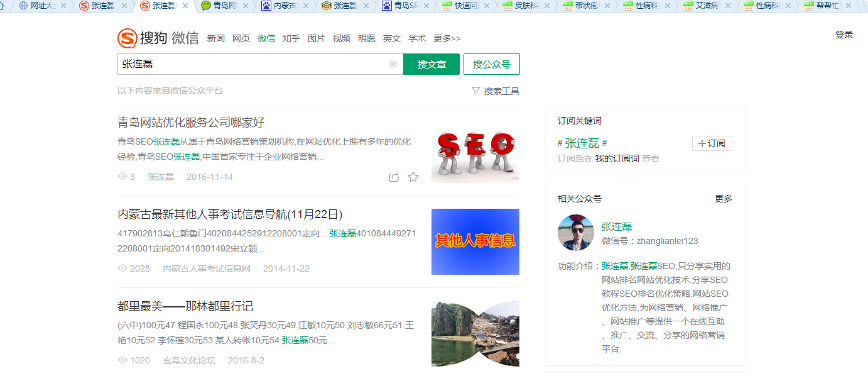868x376 pixels.
Task: Close the 内蒙古 browser tab
Action: tap(306, 6)
